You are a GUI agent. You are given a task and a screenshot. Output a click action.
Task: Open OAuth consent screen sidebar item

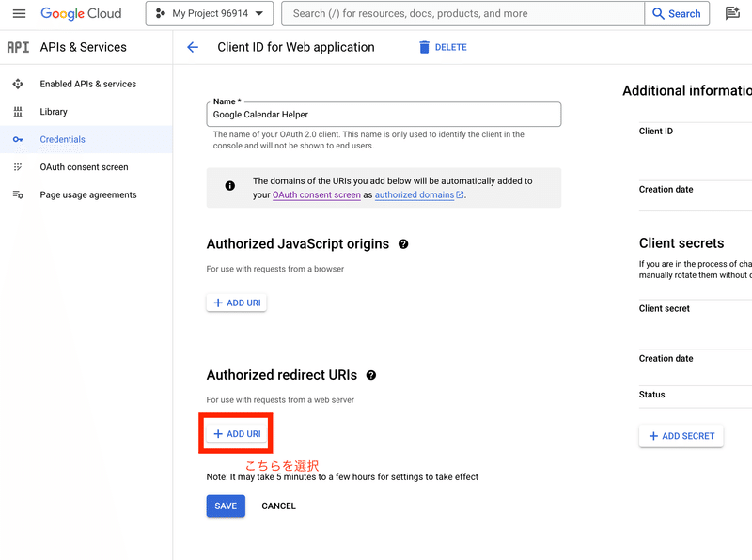tap(84, 167)
